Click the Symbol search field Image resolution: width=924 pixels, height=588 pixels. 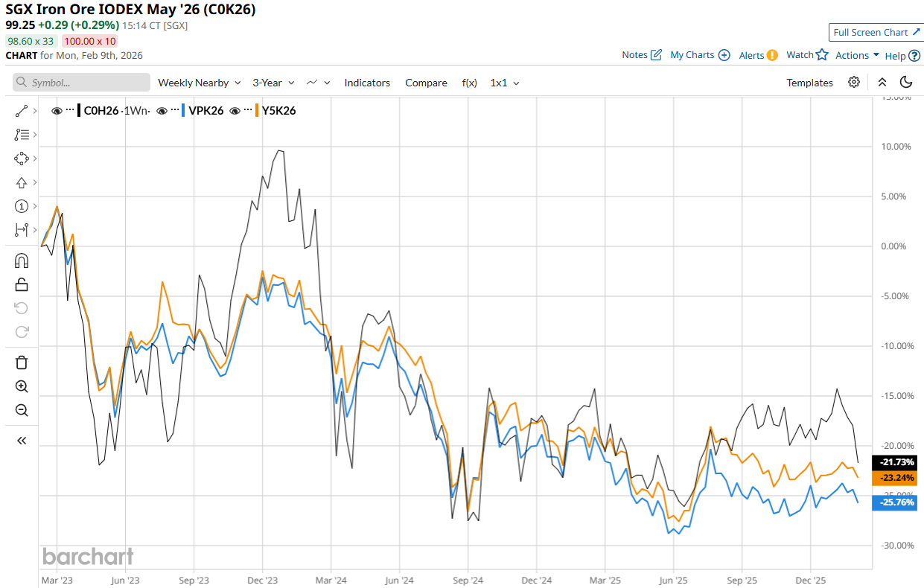point(81,83)
